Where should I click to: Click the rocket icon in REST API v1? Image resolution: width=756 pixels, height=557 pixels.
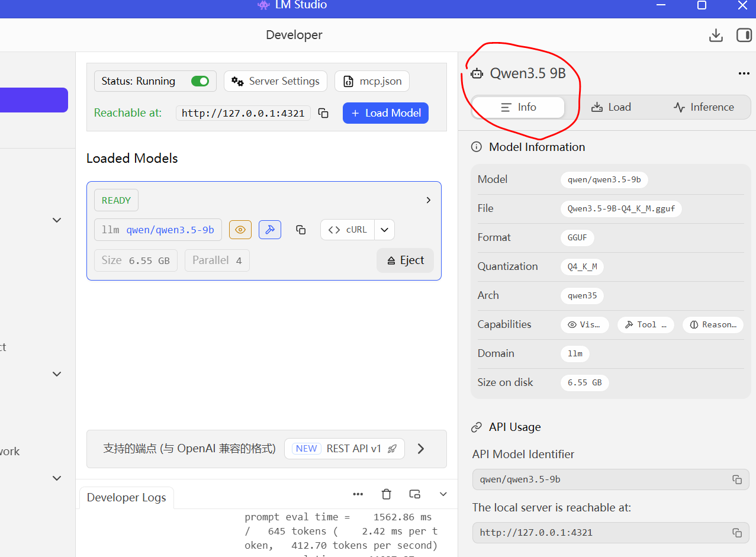(x=392, y=449)
